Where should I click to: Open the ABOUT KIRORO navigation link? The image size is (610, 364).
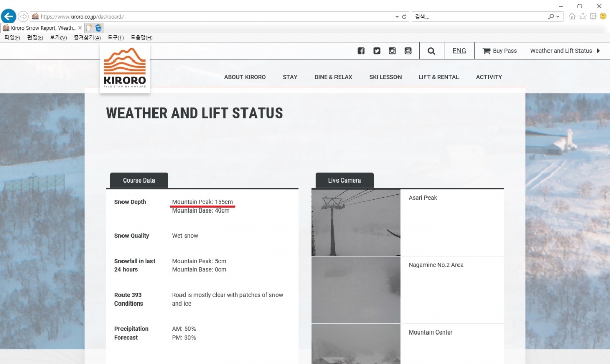pos(245,77)
